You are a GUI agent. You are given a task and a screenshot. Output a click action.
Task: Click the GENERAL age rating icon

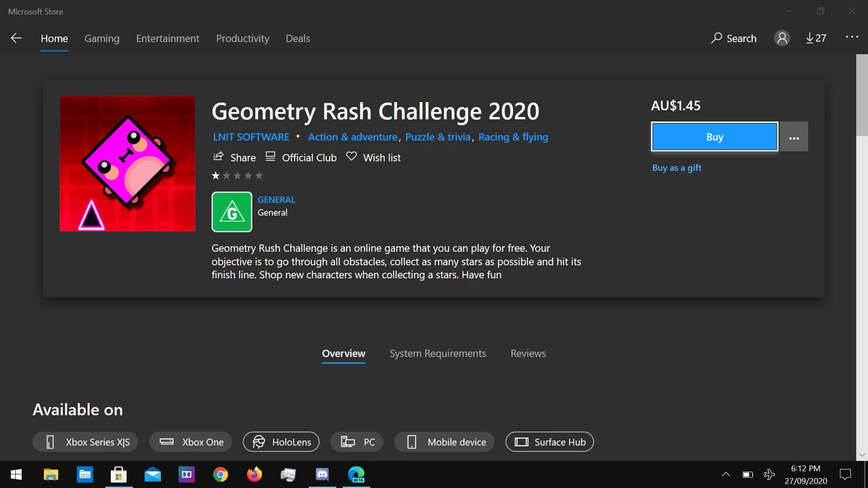[x=231, y=211]
